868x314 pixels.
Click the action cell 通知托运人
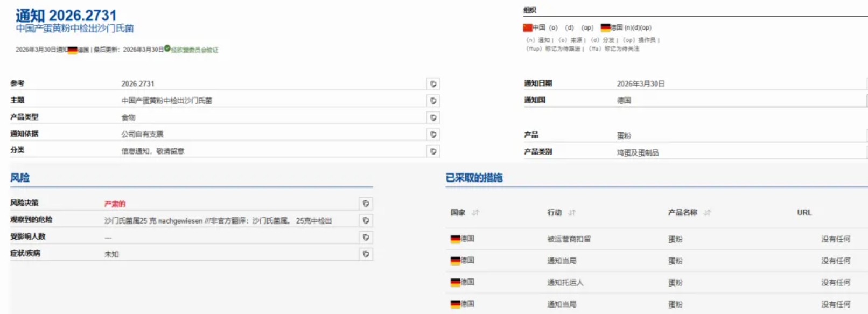565,283
